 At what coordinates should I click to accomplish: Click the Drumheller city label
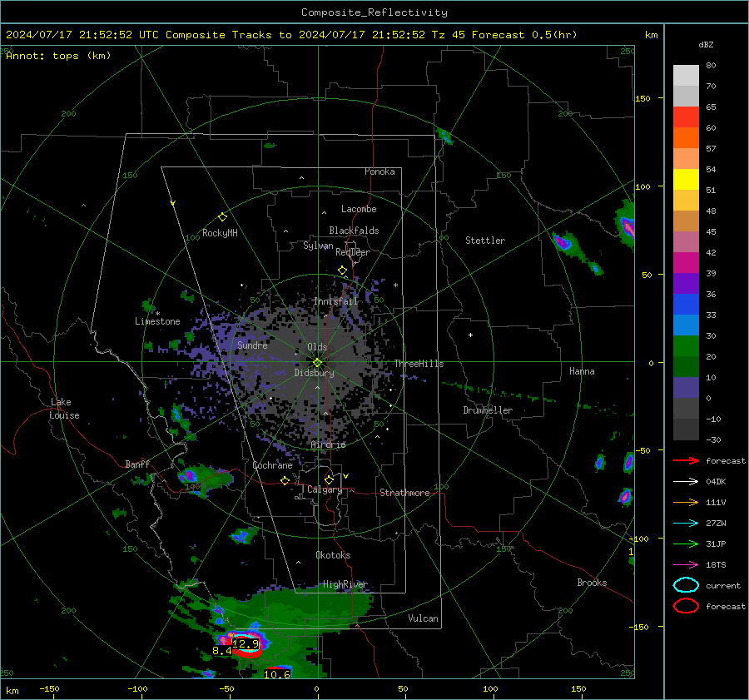[x=488, y=410]
